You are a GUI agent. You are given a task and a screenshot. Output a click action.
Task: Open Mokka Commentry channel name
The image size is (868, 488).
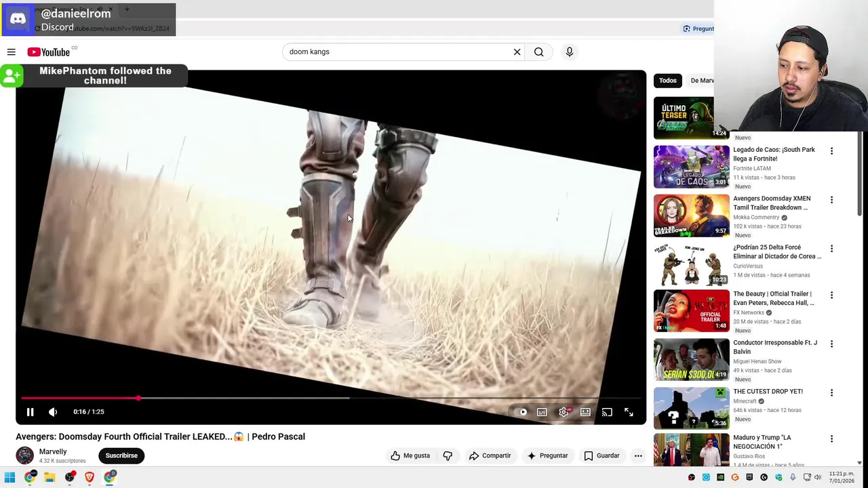pos(756,218)
